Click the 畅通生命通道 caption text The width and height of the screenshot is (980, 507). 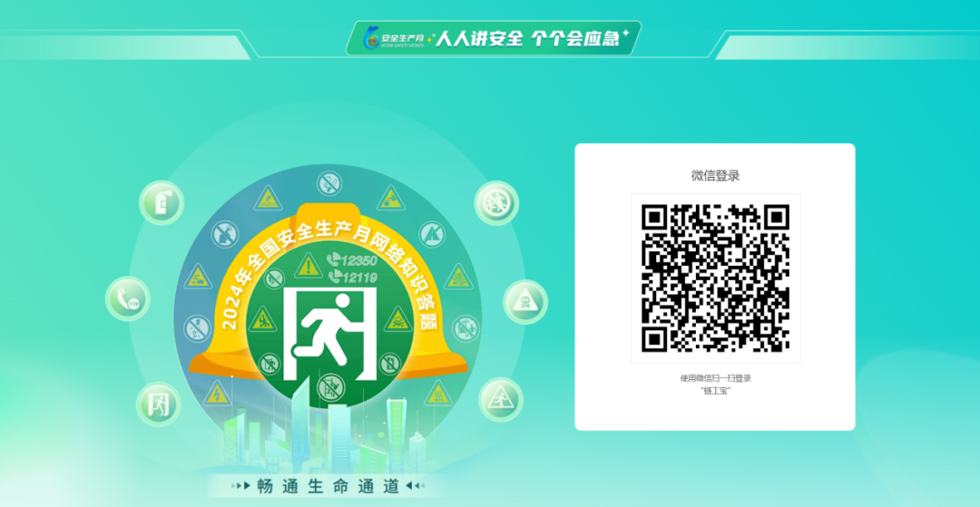[328, 486]
